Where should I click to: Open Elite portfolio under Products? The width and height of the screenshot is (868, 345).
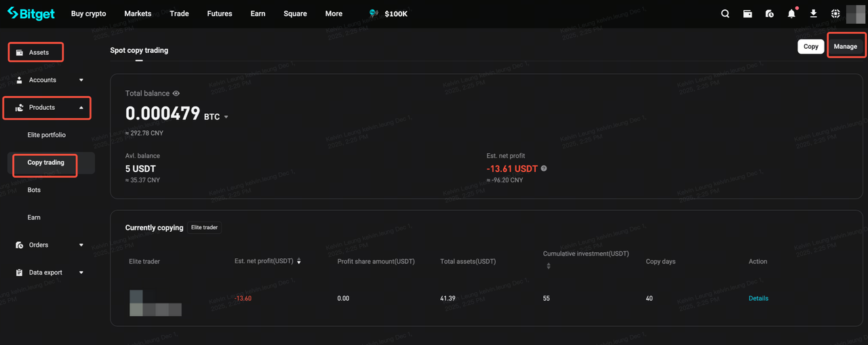[x=47, y=135]
